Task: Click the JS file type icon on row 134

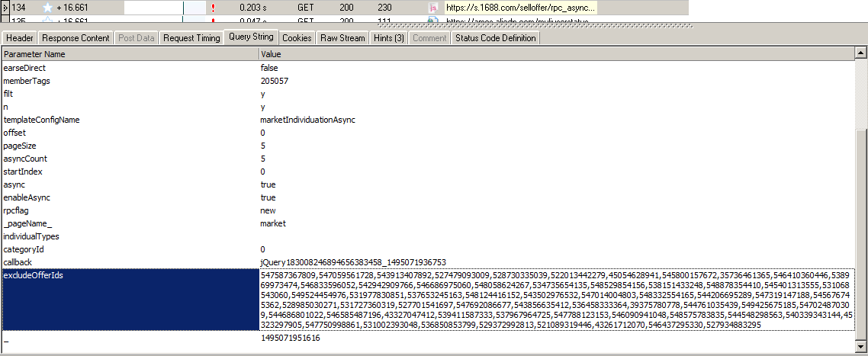Action: point(435,7)
